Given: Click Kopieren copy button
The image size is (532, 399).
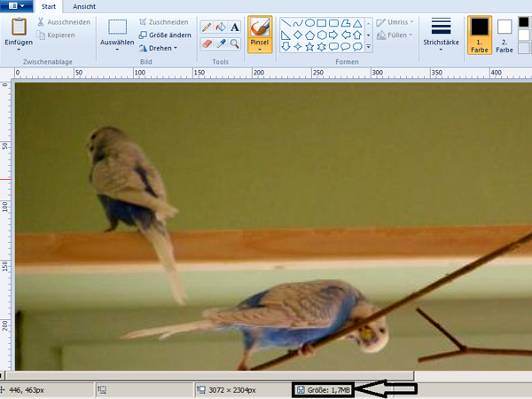Looking at the screenshot, I should coord(56,35).
